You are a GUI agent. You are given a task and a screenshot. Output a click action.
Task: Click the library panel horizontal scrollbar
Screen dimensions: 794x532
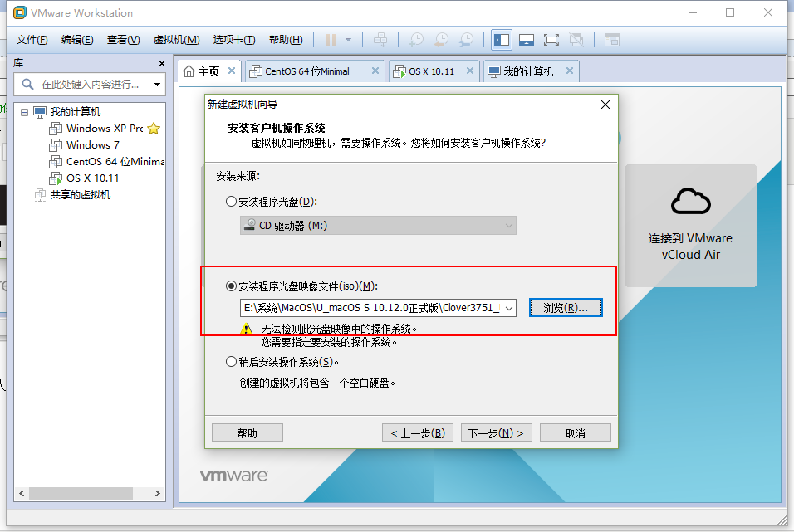point(90,493)
